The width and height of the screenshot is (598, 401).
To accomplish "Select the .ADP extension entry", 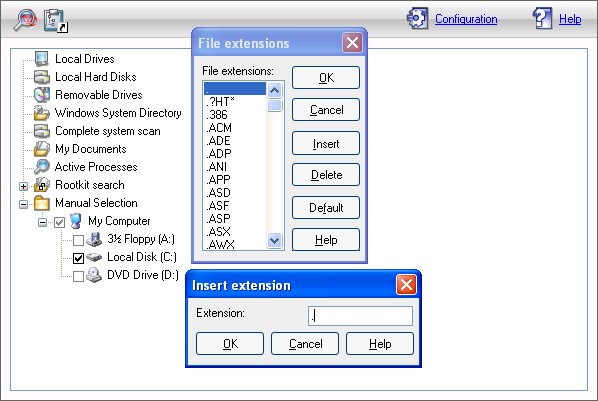I will (x=235, y=153).
